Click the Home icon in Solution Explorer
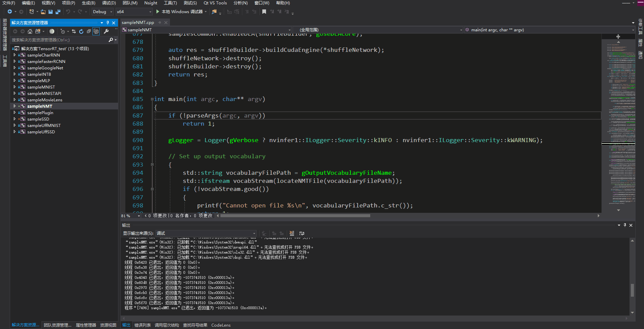The width and height of the screenshot is (644, 329). (30, 31)
